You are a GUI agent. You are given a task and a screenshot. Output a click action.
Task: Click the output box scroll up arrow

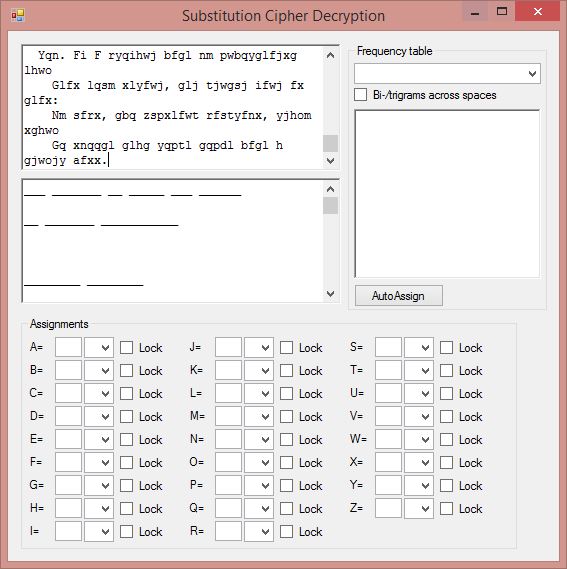[x=330, y=189]
